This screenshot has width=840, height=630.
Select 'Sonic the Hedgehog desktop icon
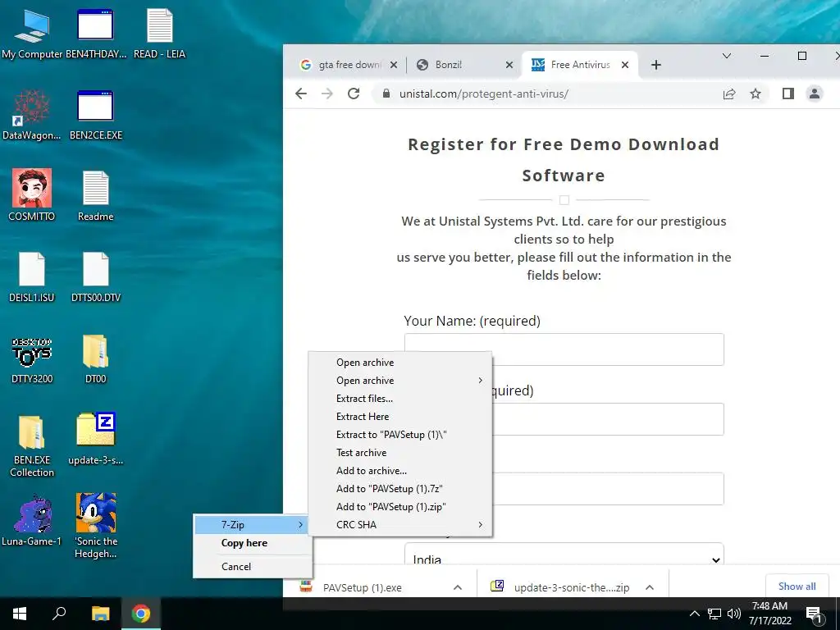(x=95, y=526)
